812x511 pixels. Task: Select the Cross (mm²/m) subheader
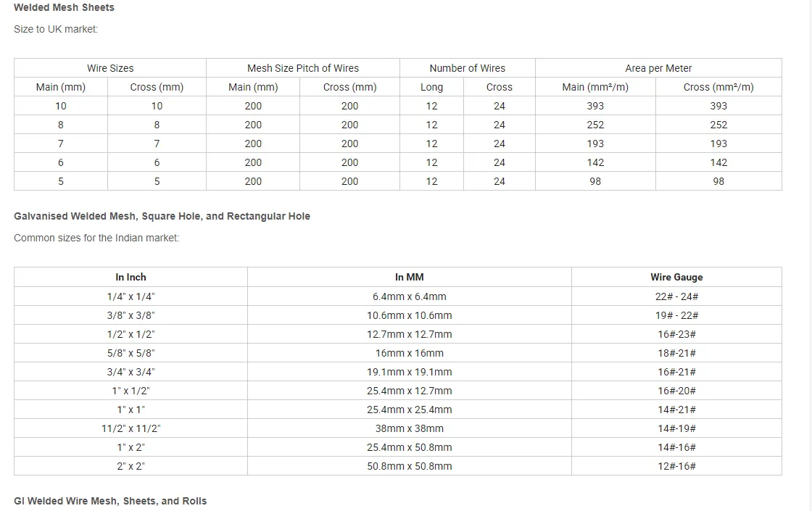pyautogui.click(x=718, y=87)
